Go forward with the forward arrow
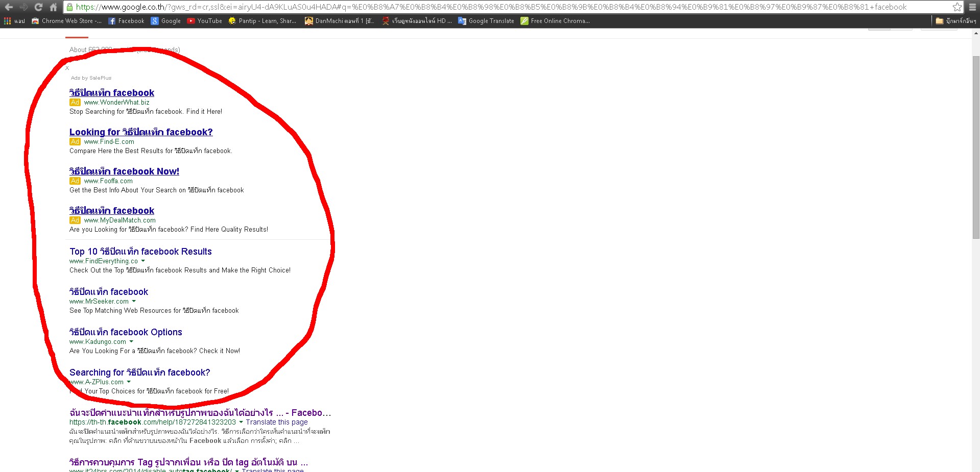This screenshot has width=980, height=472. (x=23, y=7)
